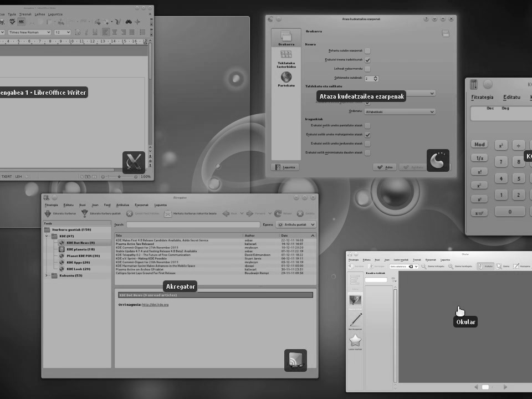This screenshot has height=399, width=532.
Task: Align text left in Writer
Action: point(106,32)
